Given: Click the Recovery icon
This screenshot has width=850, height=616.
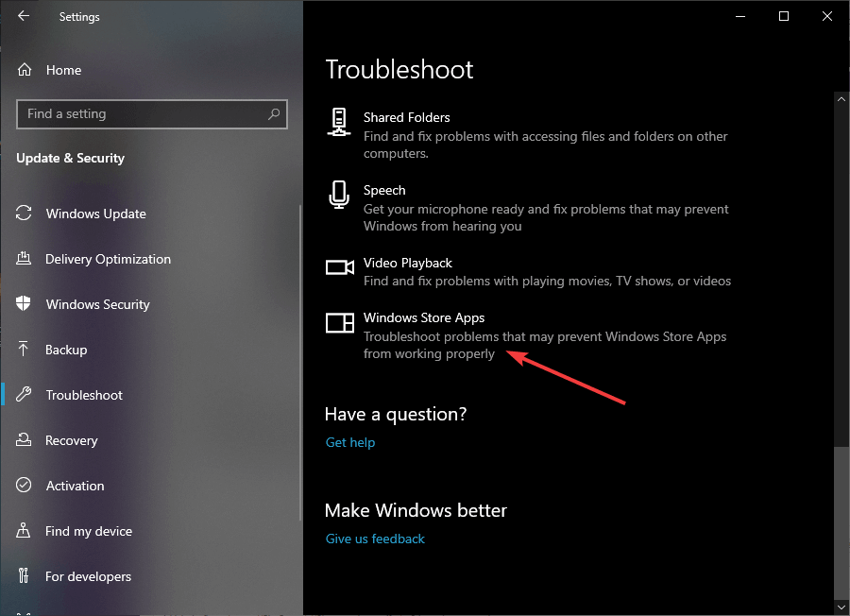Looking at the screenshot, I should [24, 439].
